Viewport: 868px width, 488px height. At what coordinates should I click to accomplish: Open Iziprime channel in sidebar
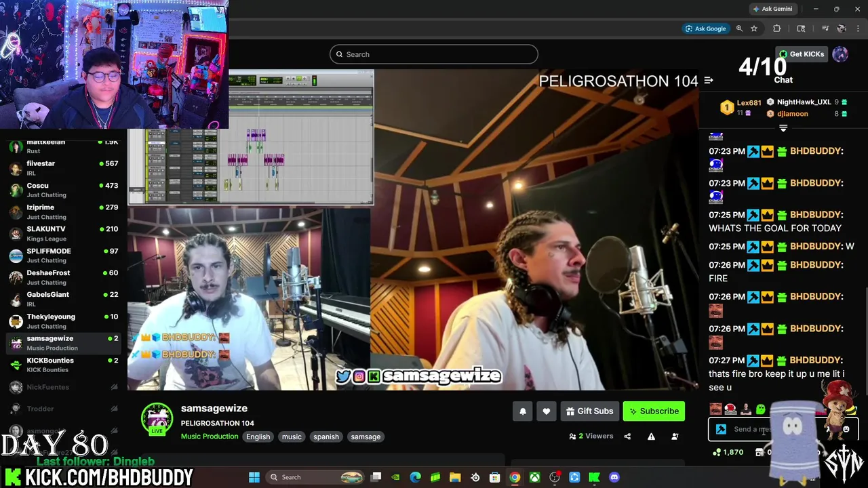64,211
